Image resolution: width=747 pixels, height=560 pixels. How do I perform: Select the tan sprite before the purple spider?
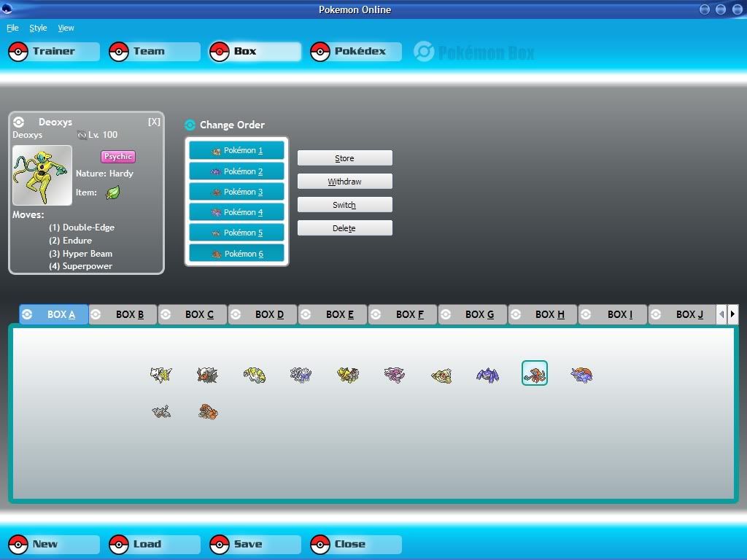click(x=441, y=376)
